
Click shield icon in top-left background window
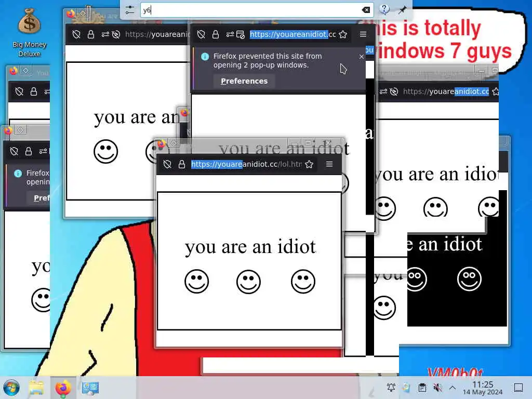pos(76,34)
